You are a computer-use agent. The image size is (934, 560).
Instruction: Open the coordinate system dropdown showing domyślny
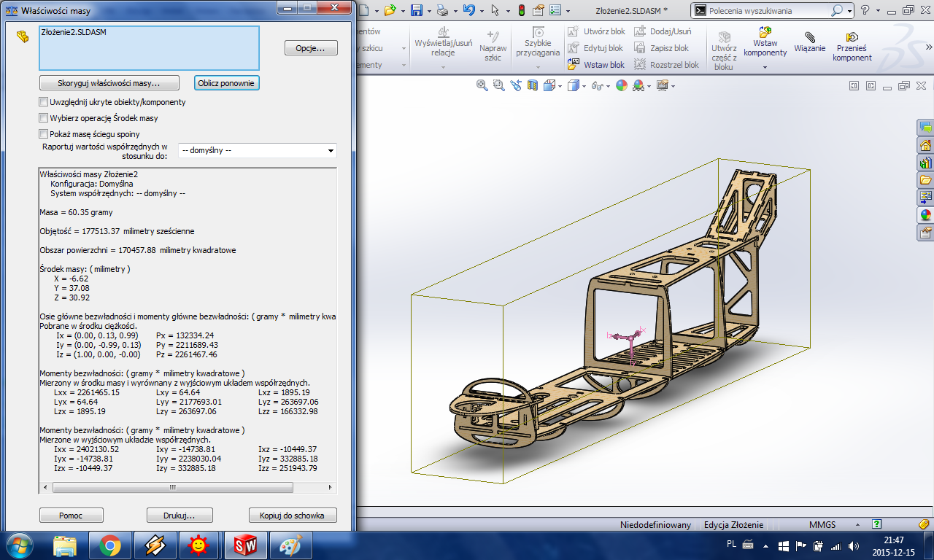(257, 151)
